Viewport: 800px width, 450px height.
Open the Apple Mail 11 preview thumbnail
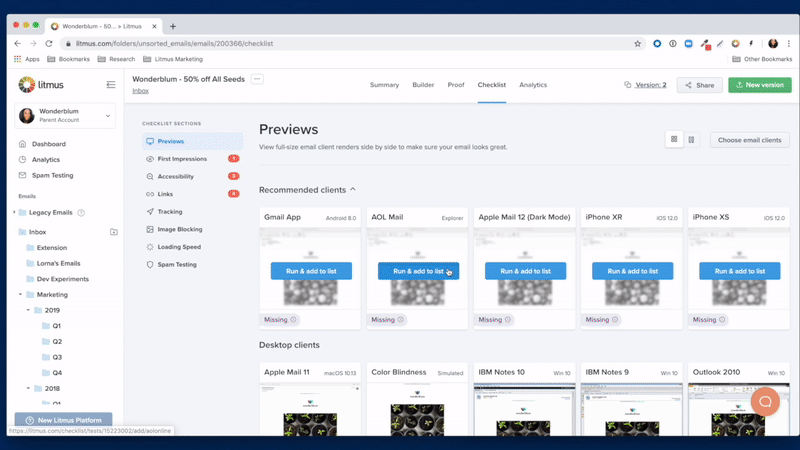point(310,410)
